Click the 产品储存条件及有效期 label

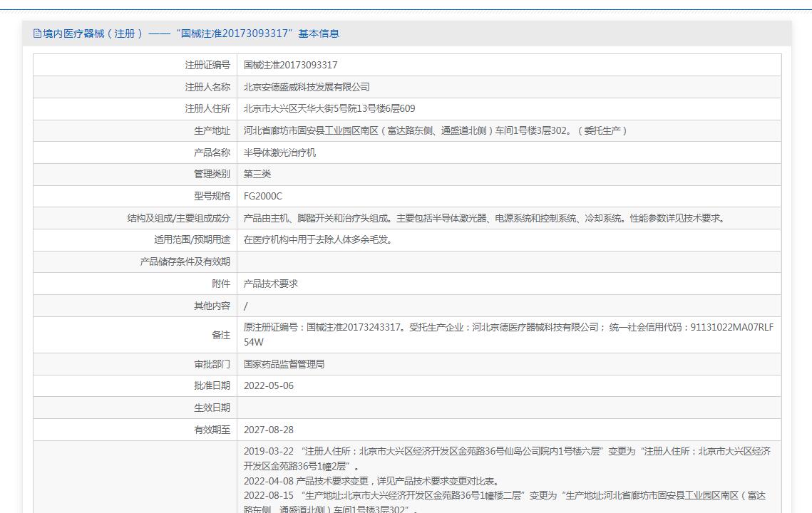185,262
